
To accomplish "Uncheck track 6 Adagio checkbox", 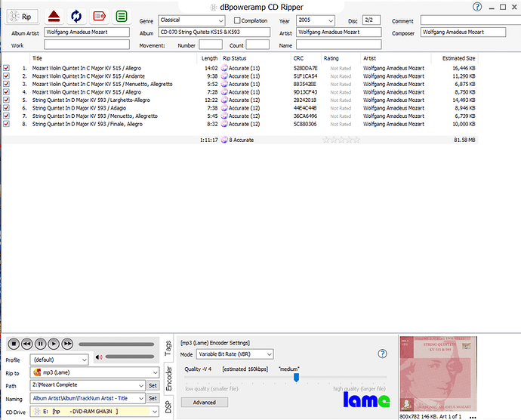I will pos(6,108).
